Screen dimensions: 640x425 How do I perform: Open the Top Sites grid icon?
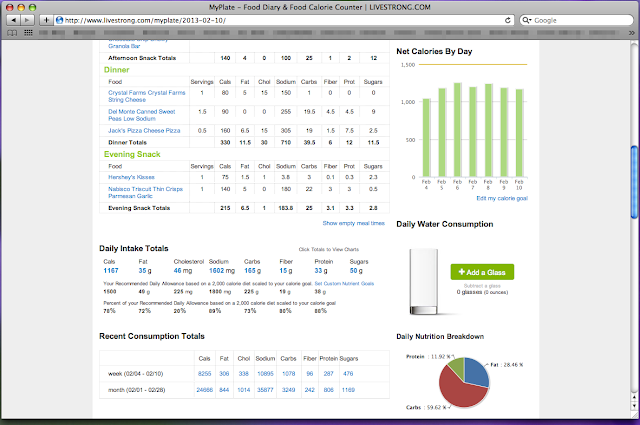coord(28,33)
